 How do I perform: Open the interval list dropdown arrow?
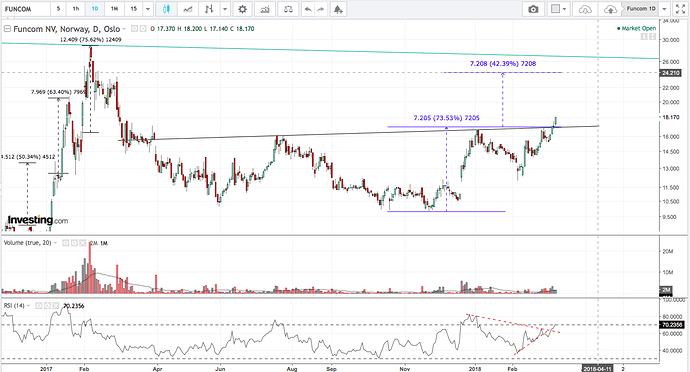pyautogui.click(x=148, y=9)
